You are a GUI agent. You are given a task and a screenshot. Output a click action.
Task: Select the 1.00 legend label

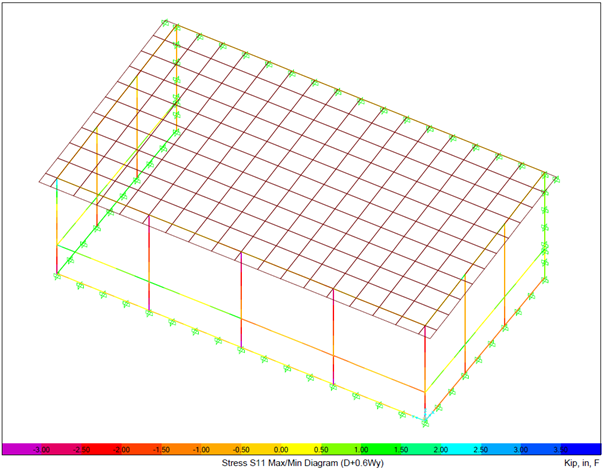361,450
